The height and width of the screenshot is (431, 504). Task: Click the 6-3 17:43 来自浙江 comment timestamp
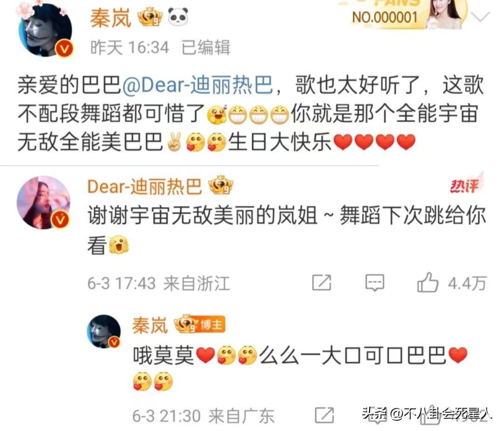tap(159, 283)
